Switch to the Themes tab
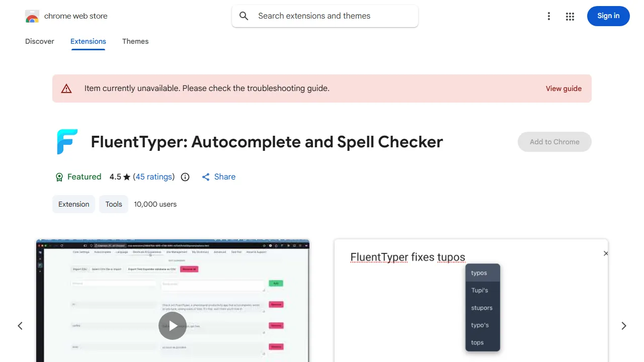Screen dimensions: 644x362 [x=135, y=41]
